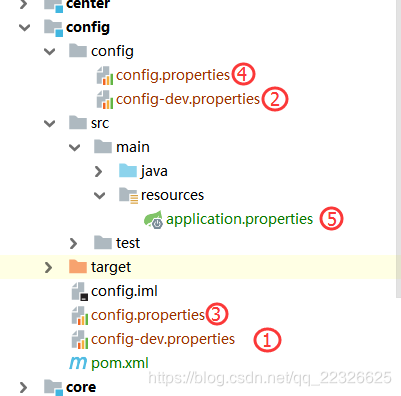Click properties icon of config-dev.properties above pom.xml
Image resolution: width=401 pixels, height=396 pixels.
[x=80, y=340]
